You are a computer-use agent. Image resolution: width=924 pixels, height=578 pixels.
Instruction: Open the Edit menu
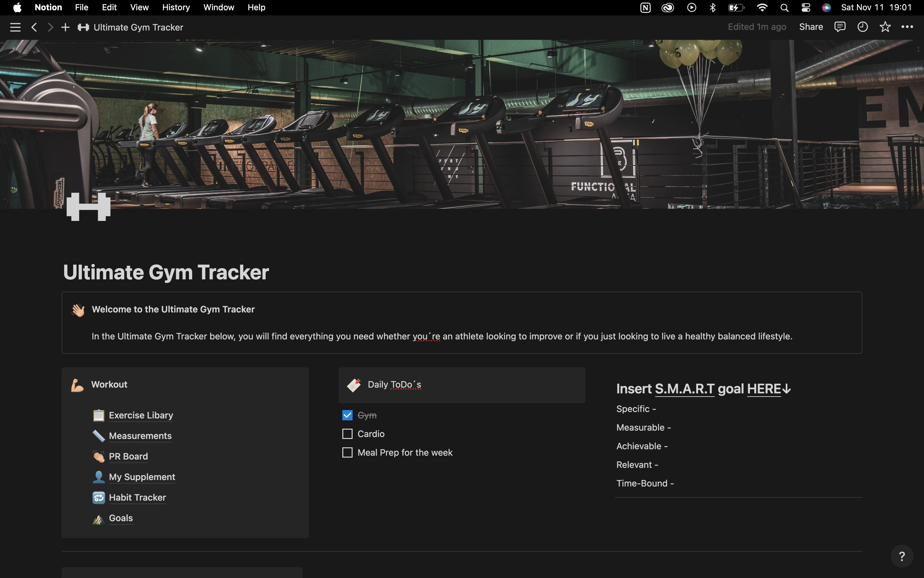(109, 8)
